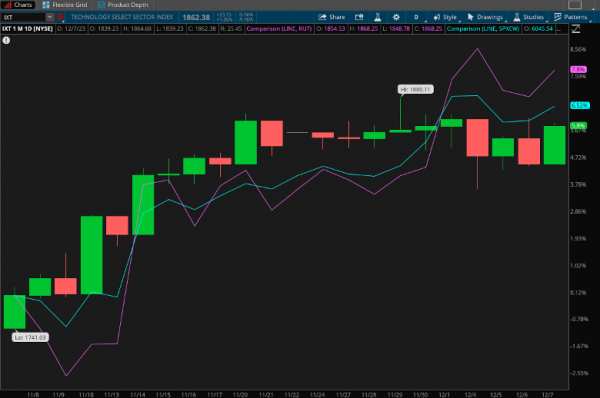Click SPXEW comparison O: 6045.54 value

[x=538, y=29]
